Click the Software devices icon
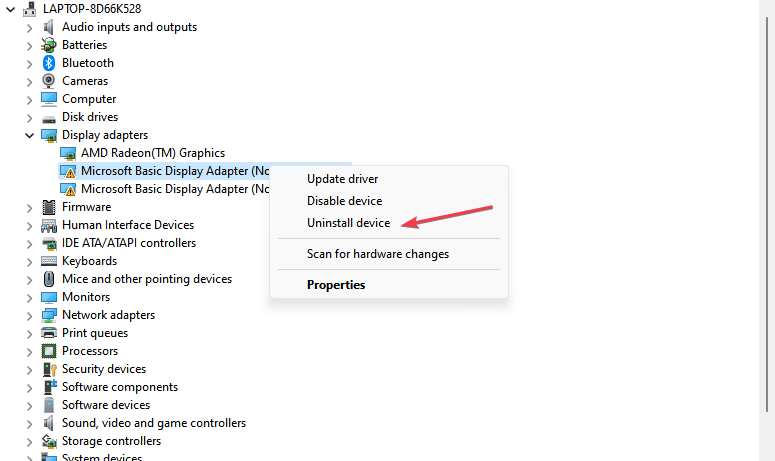Screen dimensions: 775x461 (48, 405)
